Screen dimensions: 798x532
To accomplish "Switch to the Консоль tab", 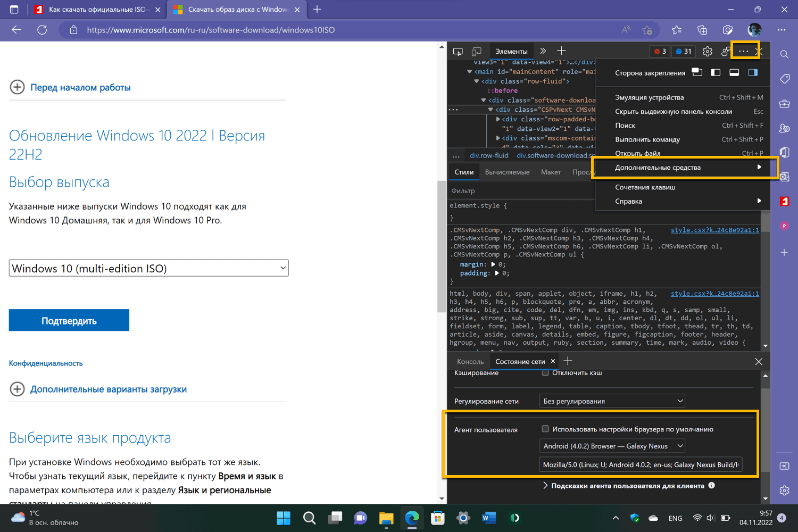I will [469, 361].
